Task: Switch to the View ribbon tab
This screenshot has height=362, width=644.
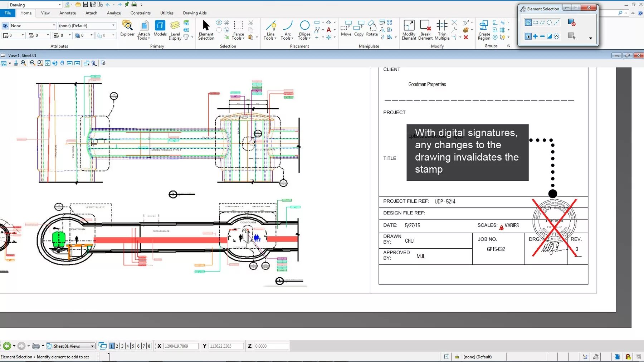Action: [45, 13]
